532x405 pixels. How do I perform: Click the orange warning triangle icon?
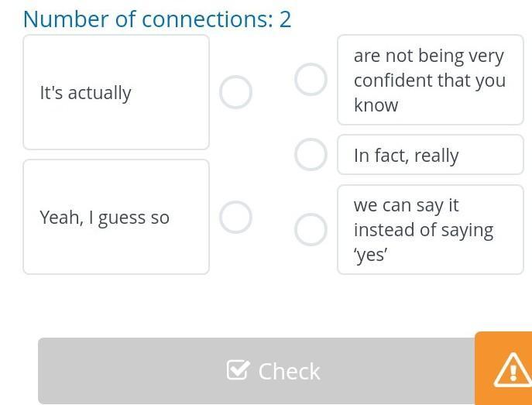512,369
